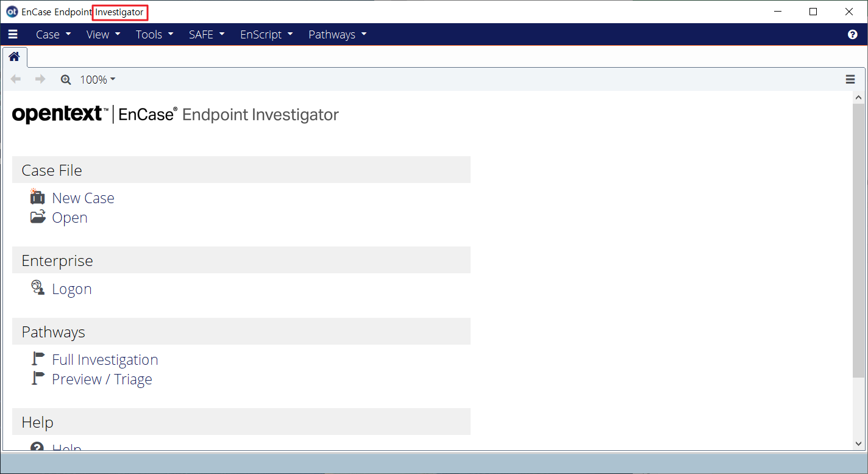Open the EnScript menu

[266, 35]
